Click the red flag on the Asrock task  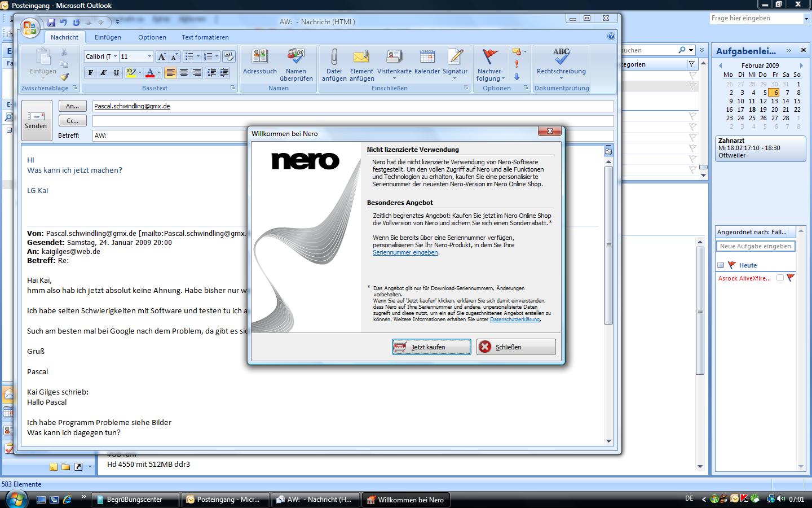point(790,278)
